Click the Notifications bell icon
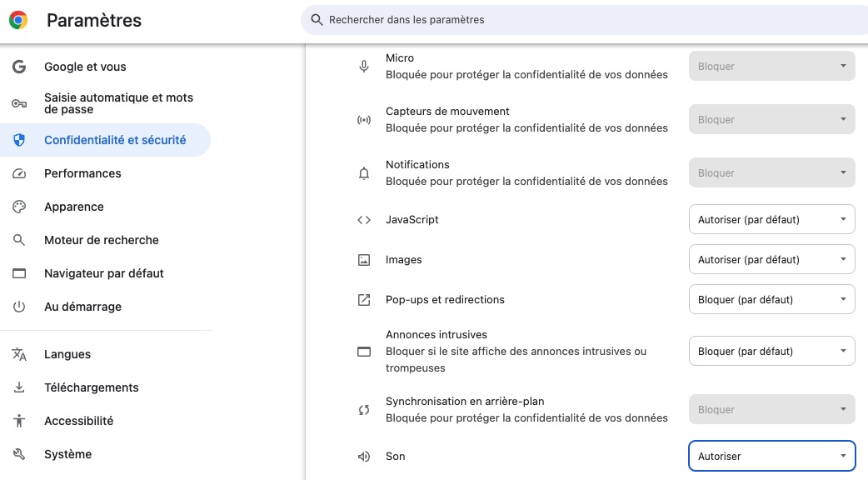This screenshot has width=868, height=480. click(364, 173)
